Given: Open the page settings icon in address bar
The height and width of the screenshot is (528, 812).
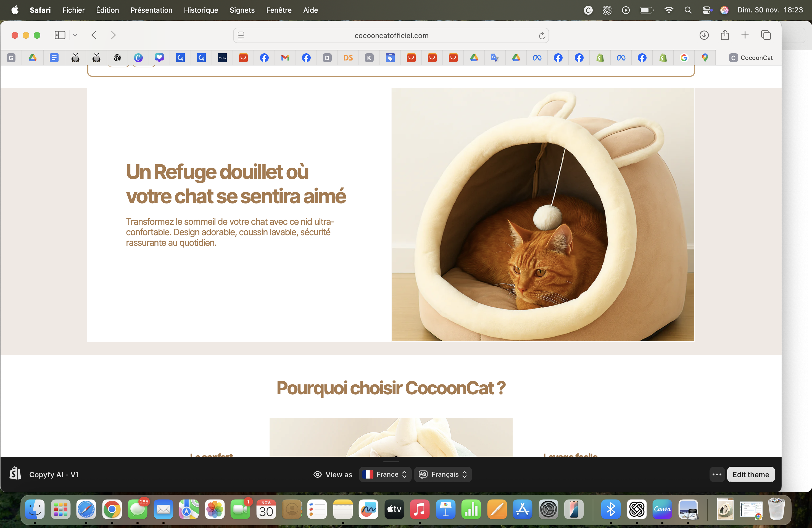Looking at the screenshot, I should pyautogui.click(x=241, y=35).
